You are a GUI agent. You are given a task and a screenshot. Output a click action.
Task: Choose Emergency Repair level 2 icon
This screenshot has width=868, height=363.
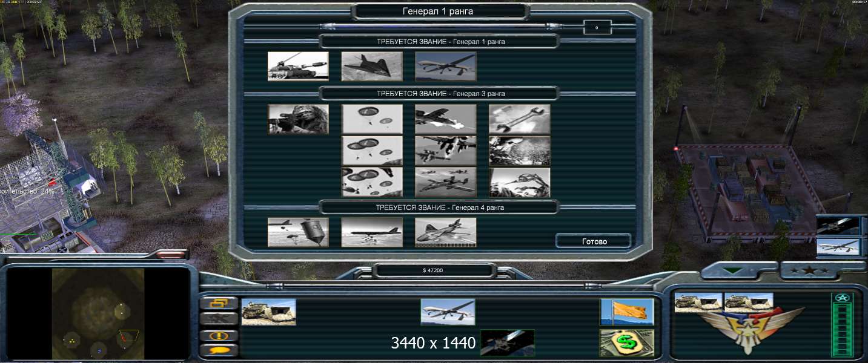point(520,151)
